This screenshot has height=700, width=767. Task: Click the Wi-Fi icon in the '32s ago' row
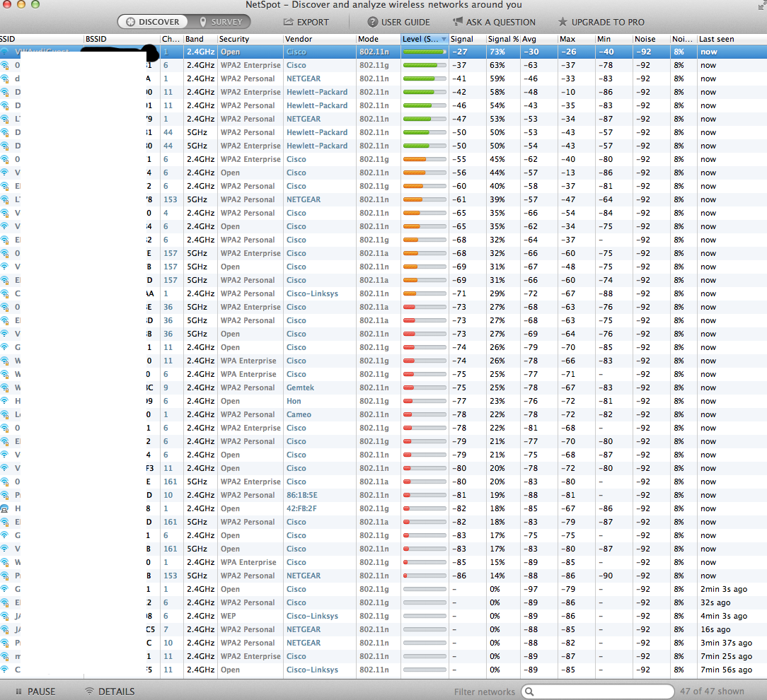[x=5, y=602]
